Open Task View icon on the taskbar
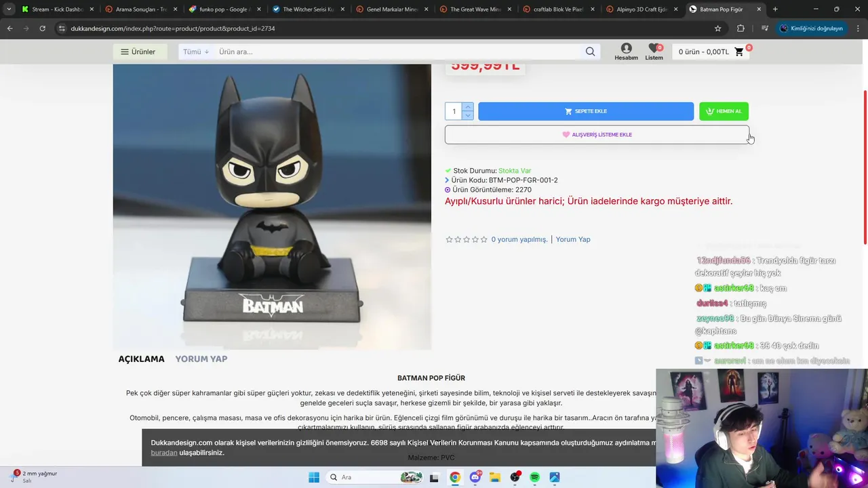Screen dimensions: 868x488 (x=435, y=477)
